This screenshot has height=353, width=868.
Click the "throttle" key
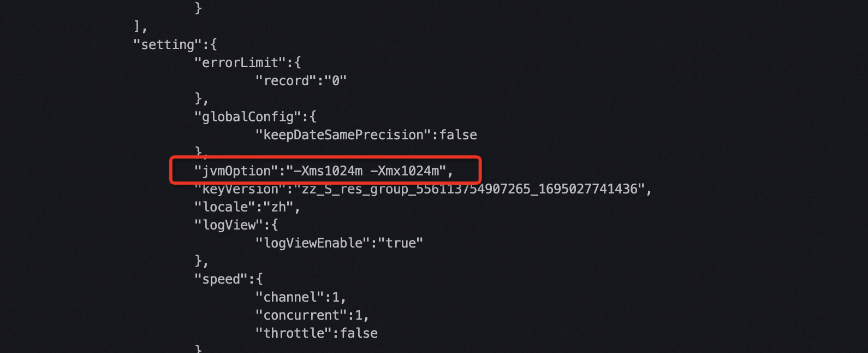(294, 333)
